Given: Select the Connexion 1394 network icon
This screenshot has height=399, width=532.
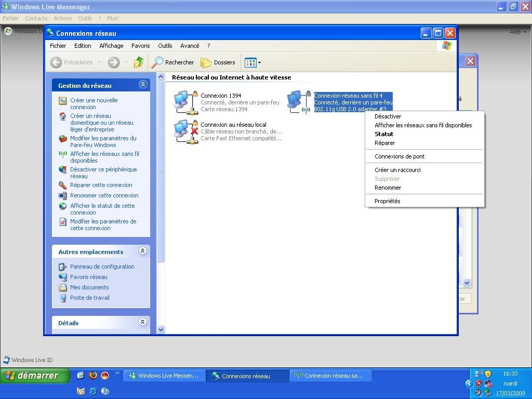Looking at the screenshot, I should [185, 102].
